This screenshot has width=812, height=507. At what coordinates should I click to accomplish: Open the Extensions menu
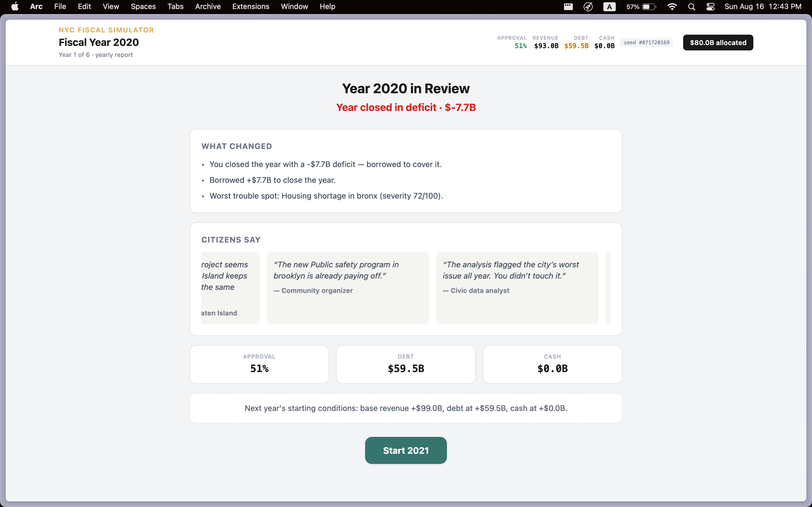click(251, 7)
